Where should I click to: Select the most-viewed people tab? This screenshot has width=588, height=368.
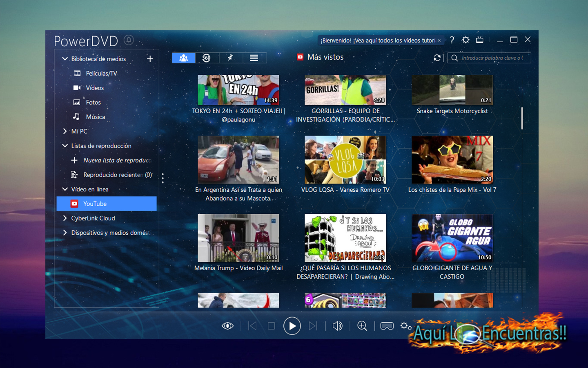point(184,58)
